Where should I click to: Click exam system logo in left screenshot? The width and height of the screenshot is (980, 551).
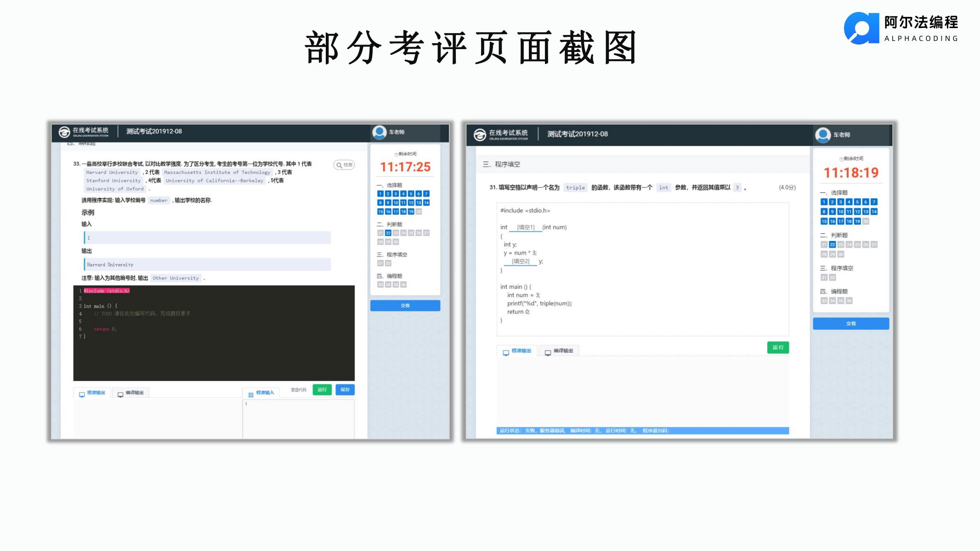click(x=84, y=132)
